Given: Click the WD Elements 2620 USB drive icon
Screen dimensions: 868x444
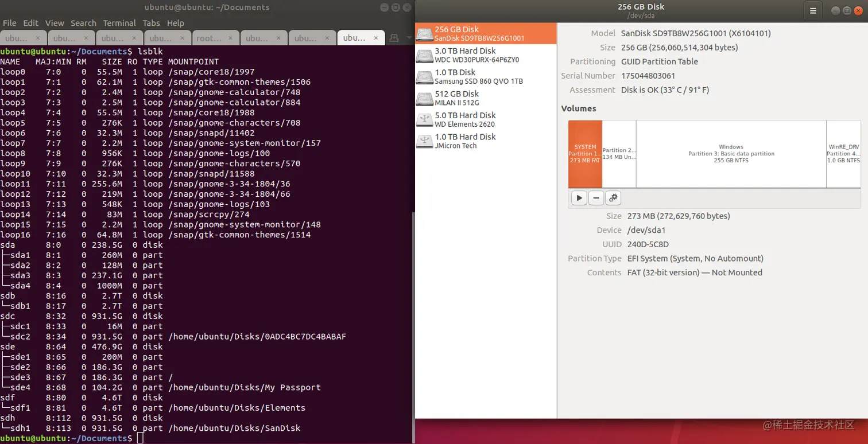Looking at the screenshot, I should point(425,119).
